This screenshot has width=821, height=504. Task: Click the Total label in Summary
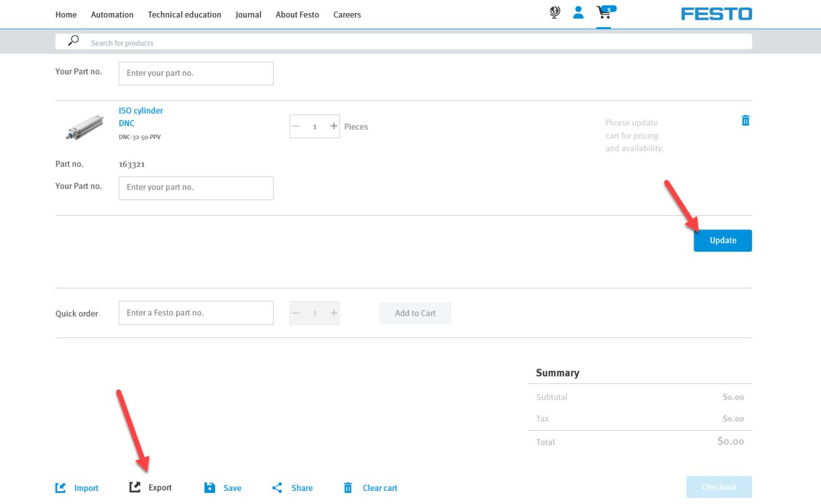click(545, 442)
